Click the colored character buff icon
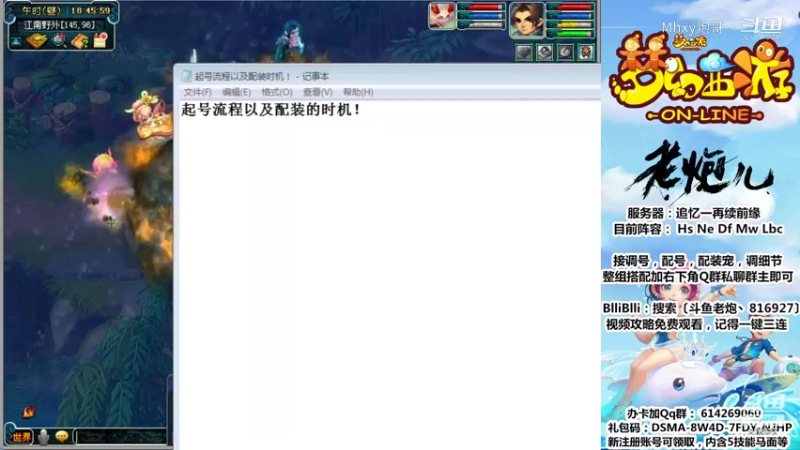 [586, 52]
